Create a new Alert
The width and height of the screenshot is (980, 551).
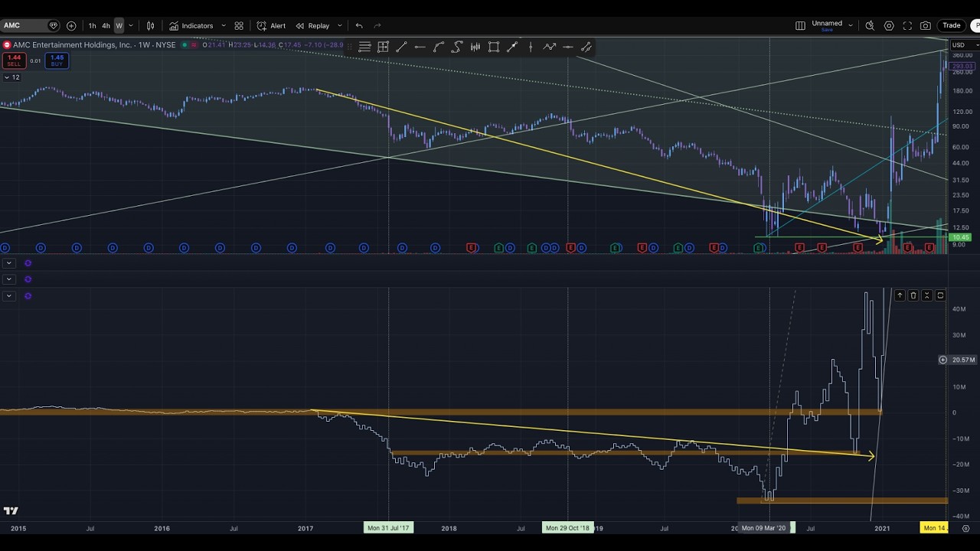coord(271,25)
